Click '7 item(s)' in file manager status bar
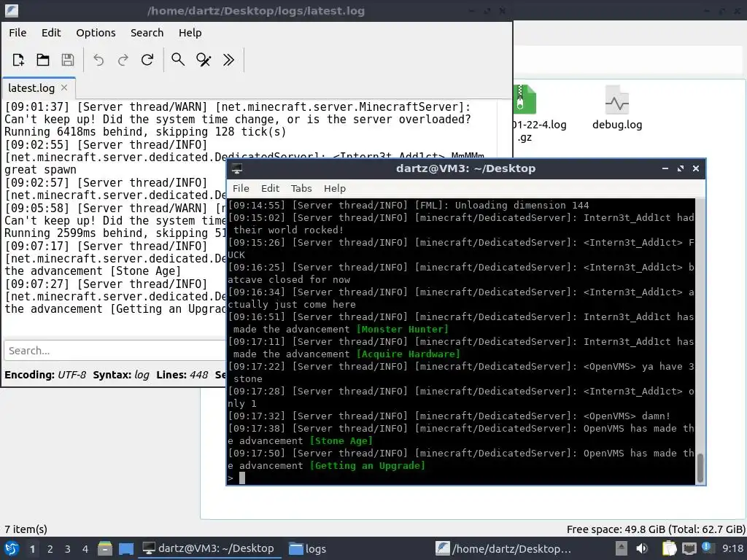Screen dimensions: 747x560 pyautogui.click(x=26, y=529)
